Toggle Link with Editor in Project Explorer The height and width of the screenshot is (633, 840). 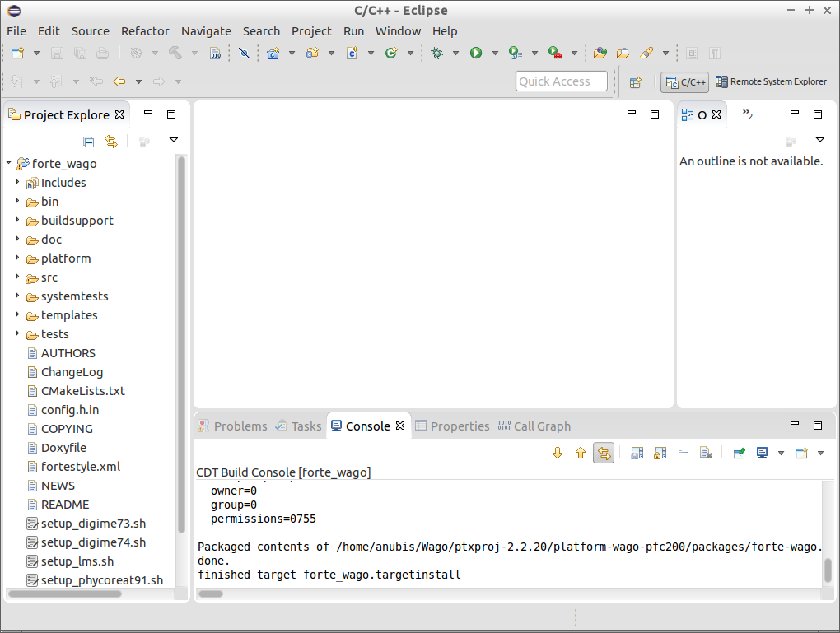[x=111, y=142]
